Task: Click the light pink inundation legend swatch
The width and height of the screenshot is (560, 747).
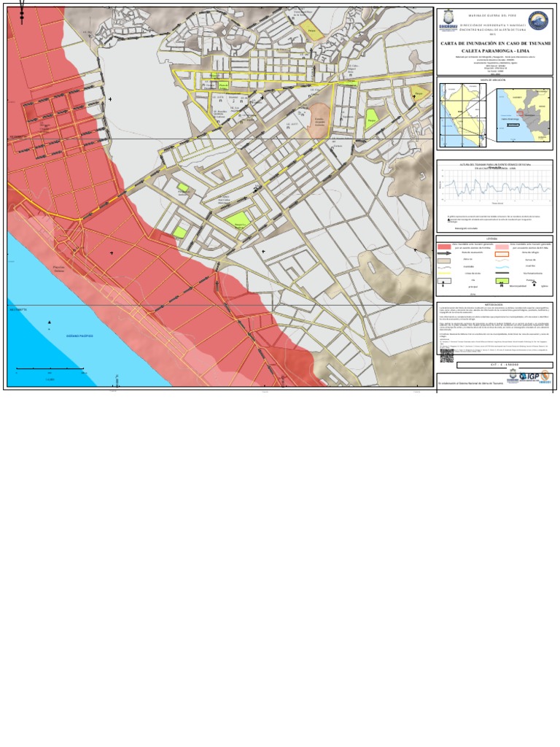Action: click(x=502, y=247)
